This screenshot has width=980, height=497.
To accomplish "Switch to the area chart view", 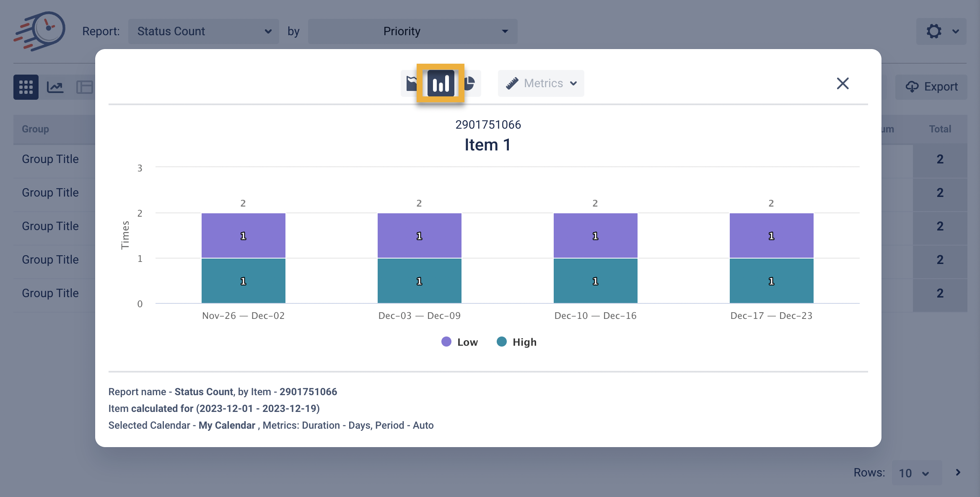I will coord(411,83).
